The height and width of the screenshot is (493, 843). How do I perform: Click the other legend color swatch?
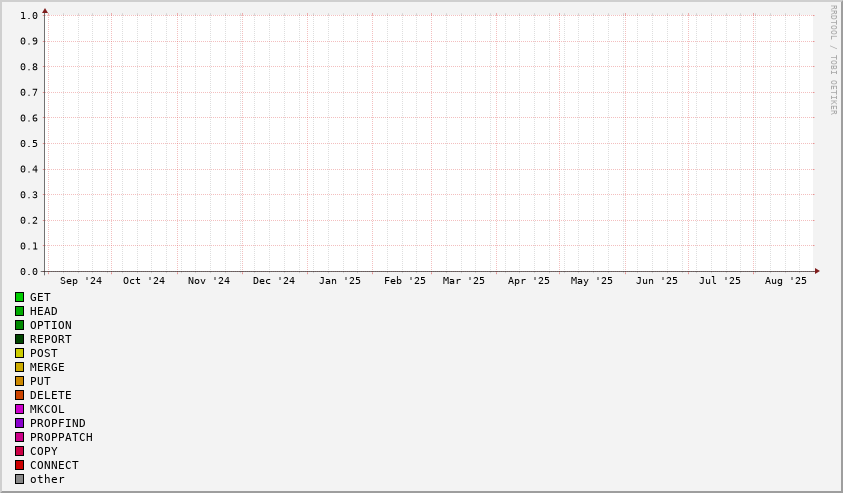(19, 478)
